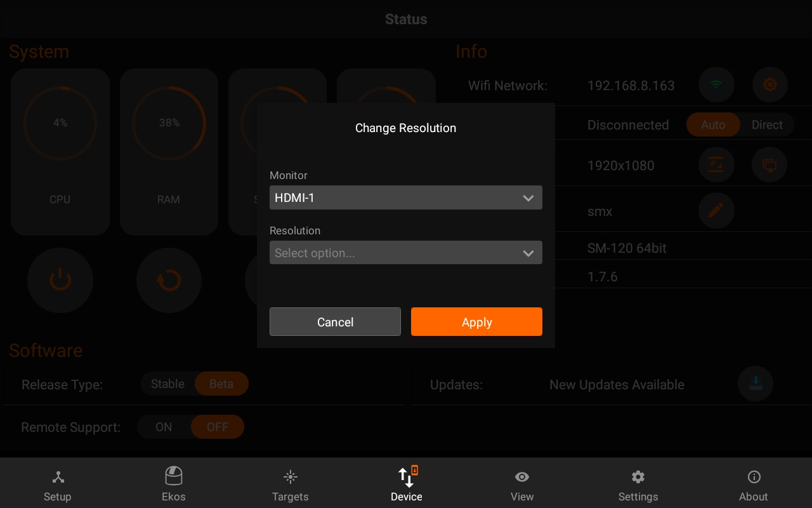
Task: Click the Remote Support label
Action: (x=71, y=427)
